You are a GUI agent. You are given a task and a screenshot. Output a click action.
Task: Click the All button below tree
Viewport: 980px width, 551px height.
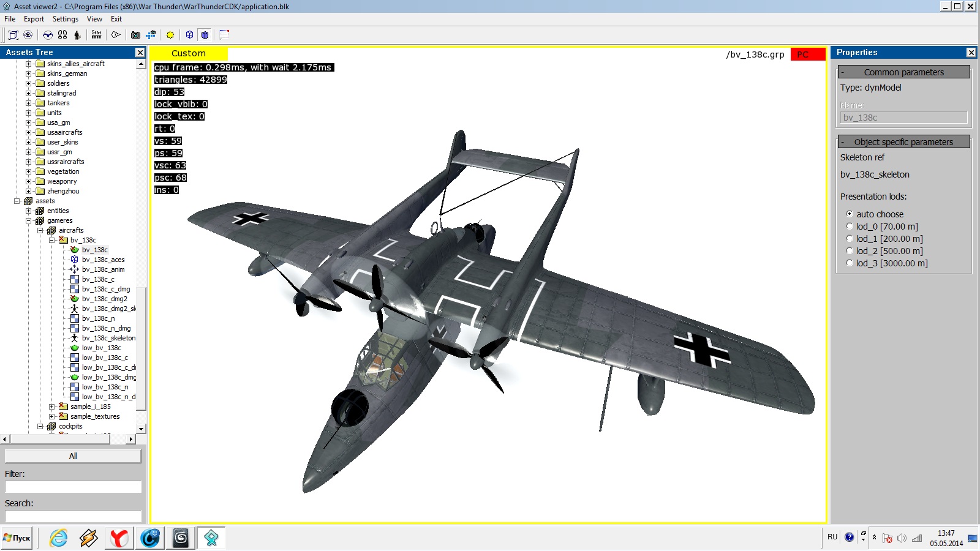[x=73, y=456]
